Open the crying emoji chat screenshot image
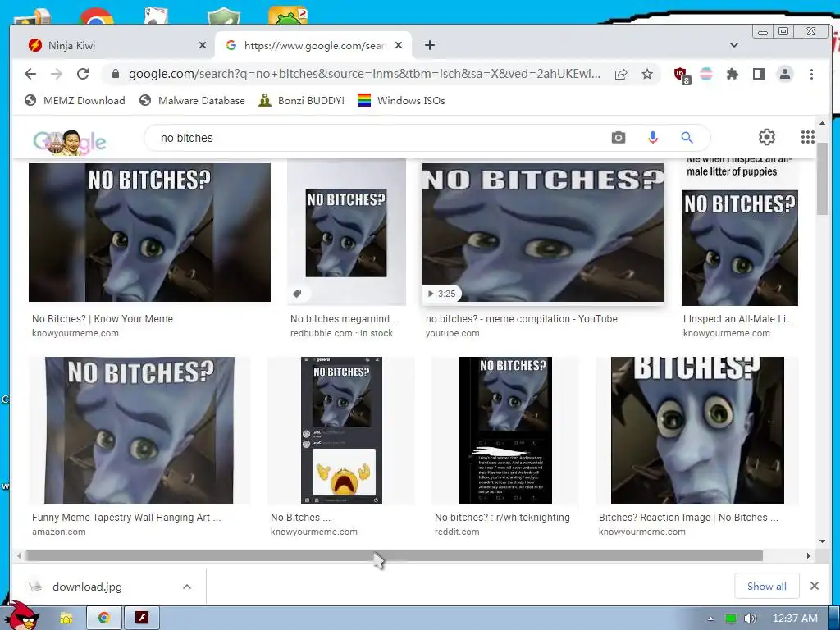840x630 pixels. (341, 431)
